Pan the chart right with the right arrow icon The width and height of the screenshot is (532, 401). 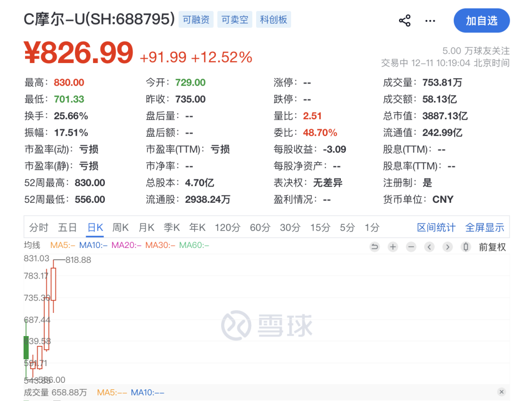point(447,247)
